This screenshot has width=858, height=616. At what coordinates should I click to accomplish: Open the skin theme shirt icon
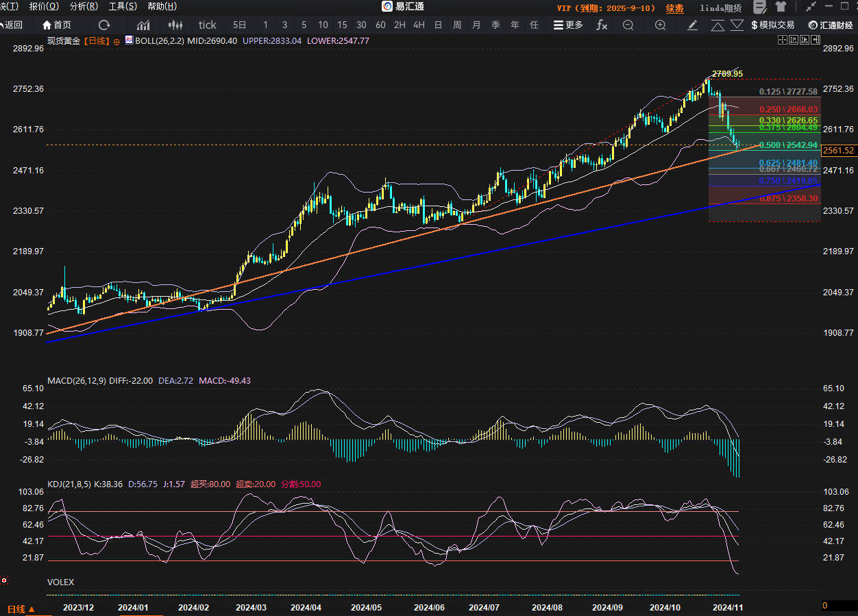pyautogui.click(x=781, y=8)
